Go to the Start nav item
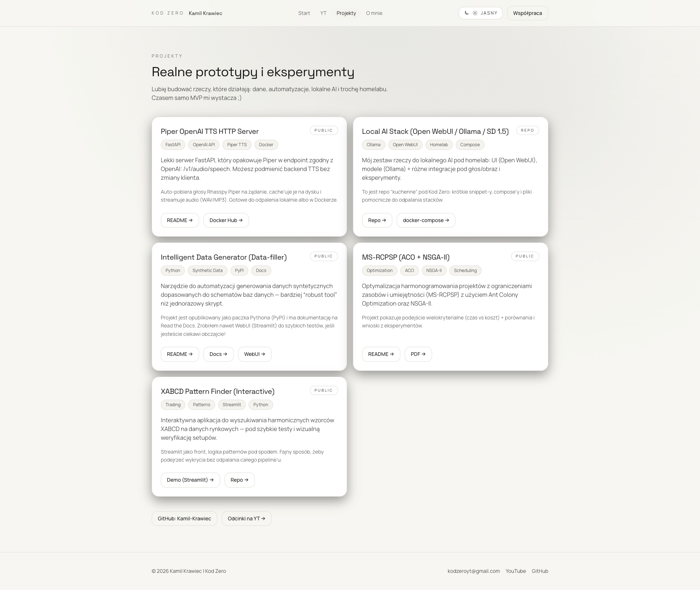Image resolution: width=700 pixels, height=590 pixels. 304,13
